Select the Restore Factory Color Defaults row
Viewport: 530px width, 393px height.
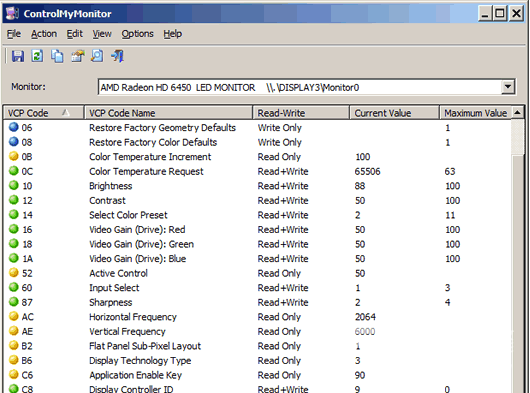257,142
